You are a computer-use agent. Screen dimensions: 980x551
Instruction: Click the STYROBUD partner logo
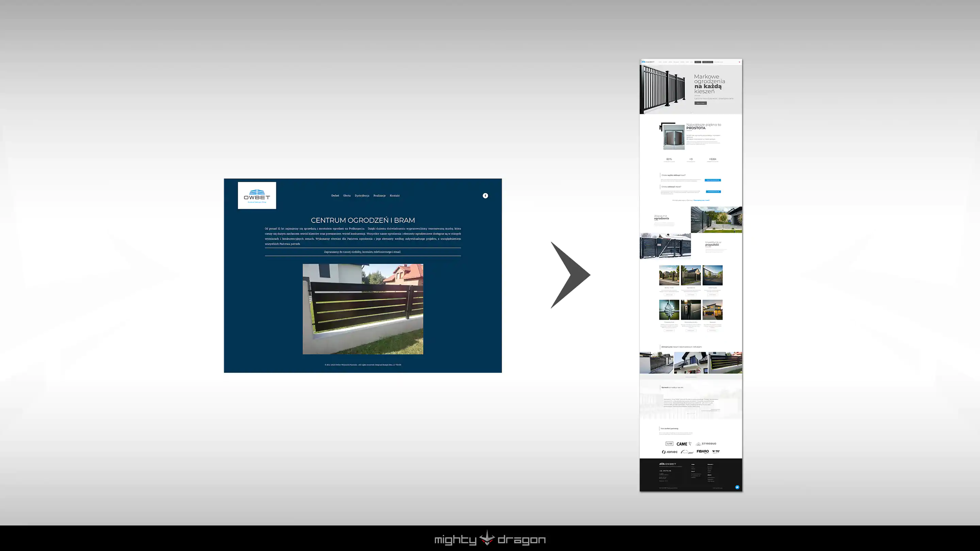(706, 444)
